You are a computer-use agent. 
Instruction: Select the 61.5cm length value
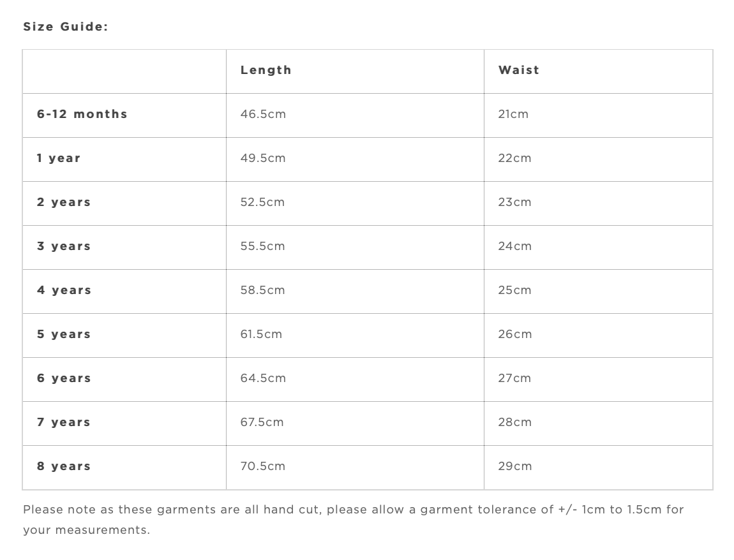[261, 334]
